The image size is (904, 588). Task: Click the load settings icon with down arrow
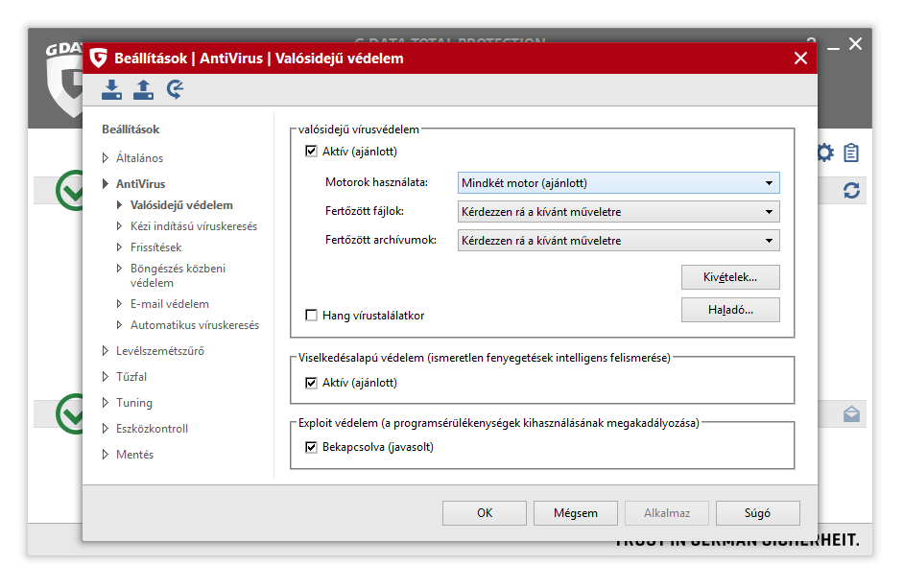point(112,90)
